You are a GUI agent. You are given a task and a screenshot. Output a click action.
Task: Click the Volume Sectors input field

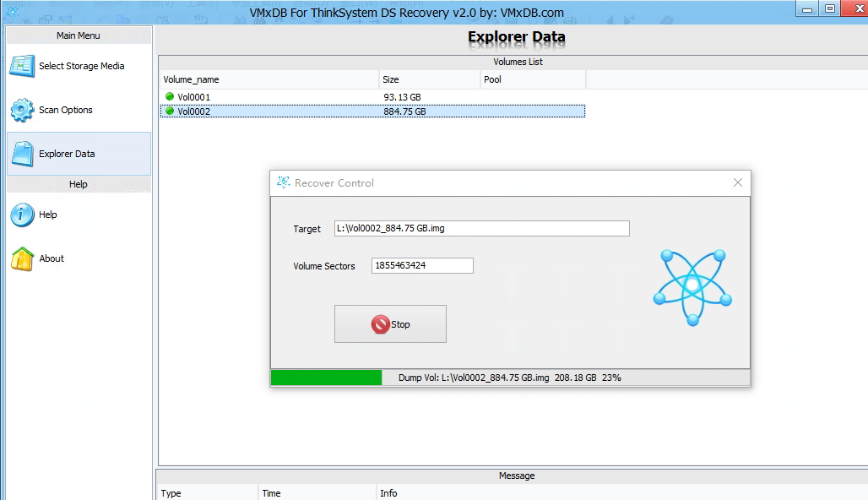(x=422, y=265)
